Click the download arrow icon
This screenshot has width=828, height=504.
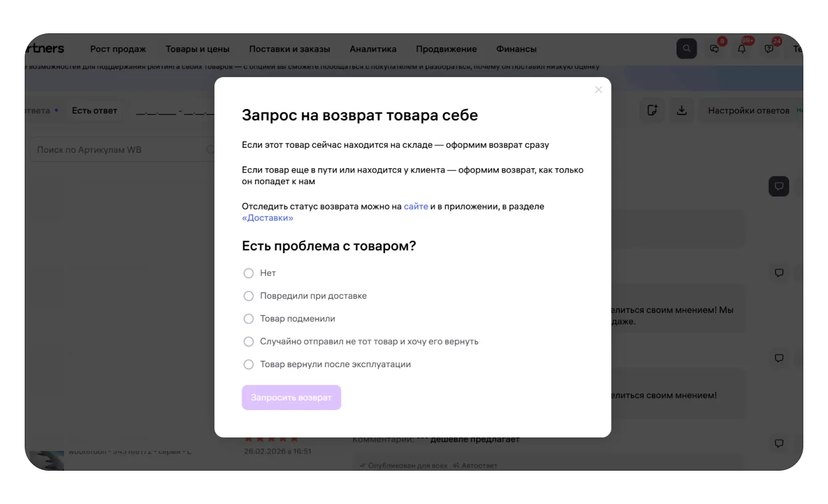pyautogui.click(x=681, y=110)
